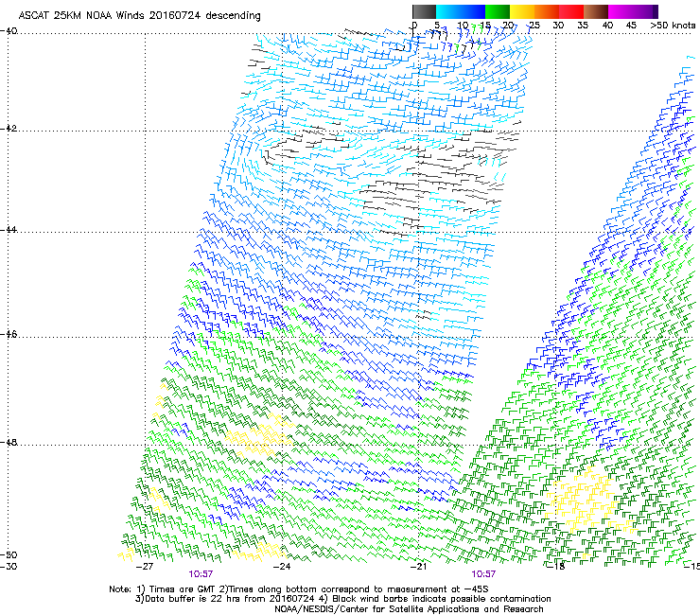The width and height of the screenshot is (700, 615).
Task: Click the dark blue 10-15 knots legend segment
Action: point(473,11)
